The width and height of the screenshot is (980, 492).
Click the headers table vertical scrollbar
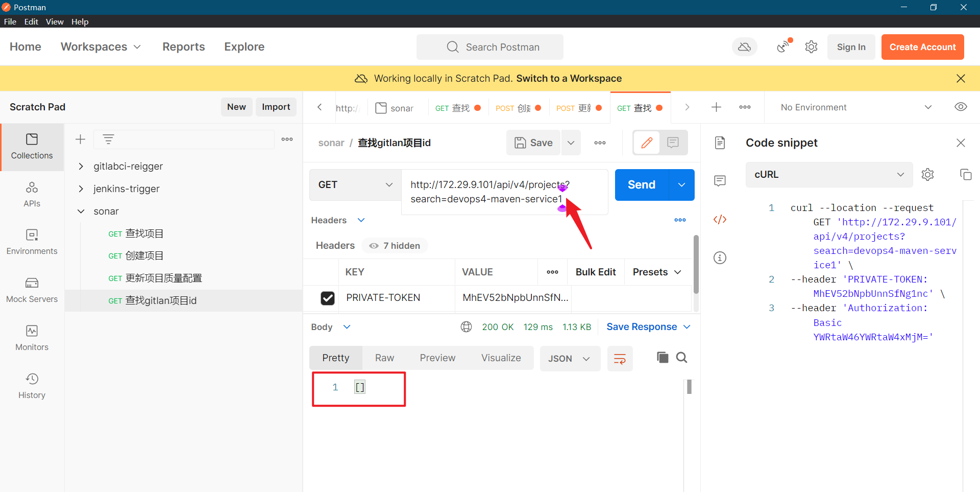click(x=696, y=264)
